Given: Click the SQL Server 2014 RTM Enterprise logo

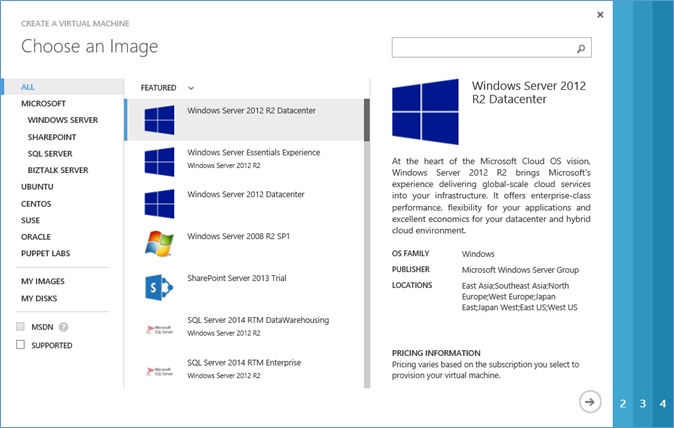Looking at the screenshot, I should (159, 372).
